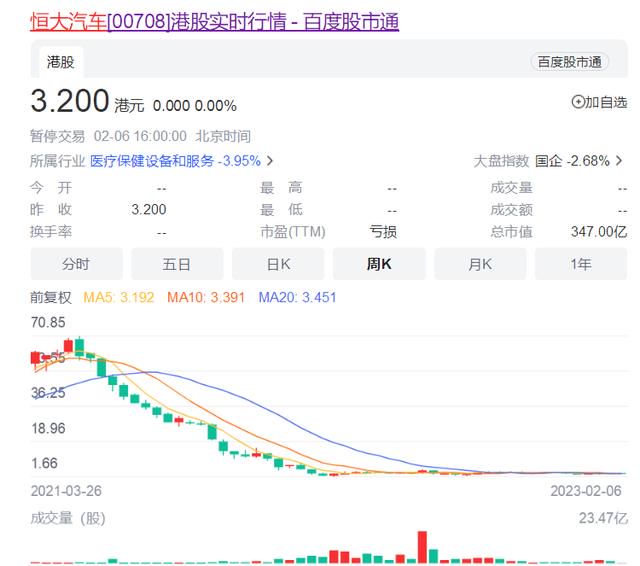Click the 昨收 3.200 value
The width and height of the screenshot is (640, 566).
(149, 209)
